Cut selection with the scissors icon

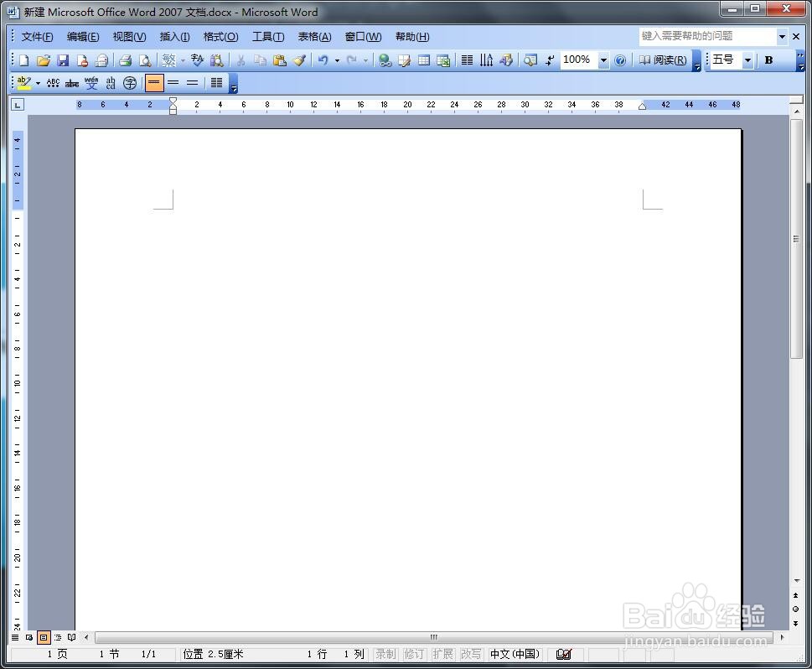coord(240,60)
